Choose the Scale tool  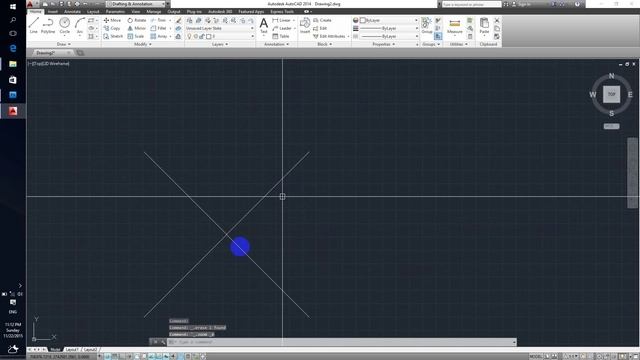pyautogui.click(x=136, y=36)
